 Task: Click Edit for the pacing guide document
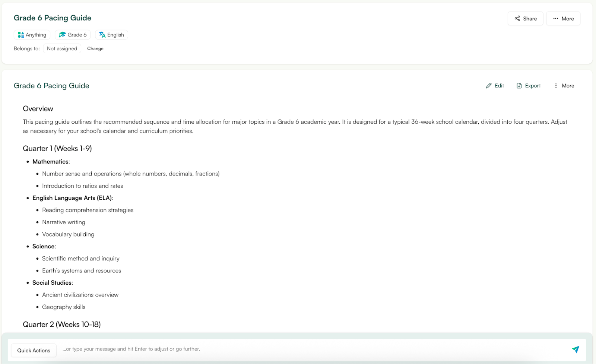coord(495,86)
